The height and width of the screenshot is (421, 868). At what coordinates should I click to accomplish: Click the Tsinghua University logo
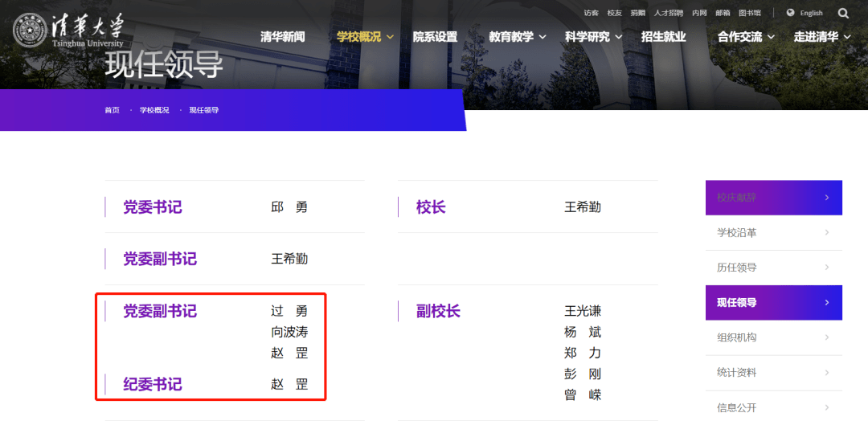[68, 29]
